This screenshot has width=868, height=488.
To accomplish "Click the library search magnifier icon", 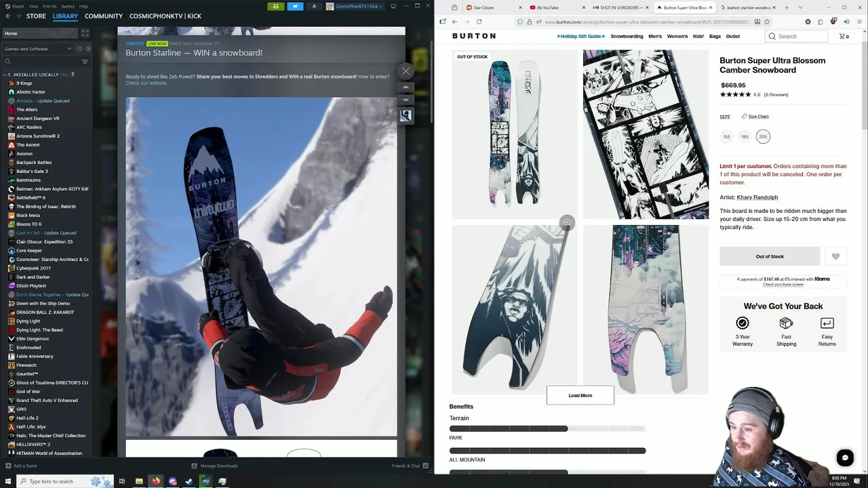I will (8, 62).
